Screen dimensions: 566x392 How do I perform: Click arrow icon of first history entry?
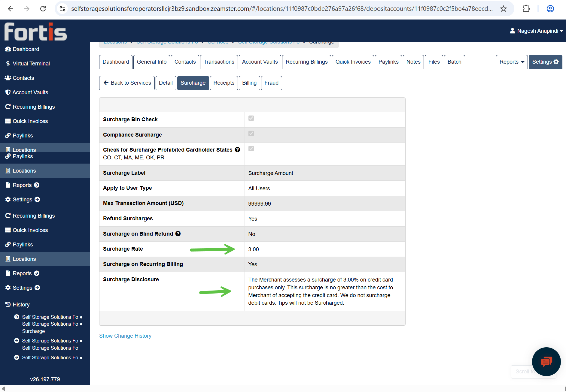point(17,317)
